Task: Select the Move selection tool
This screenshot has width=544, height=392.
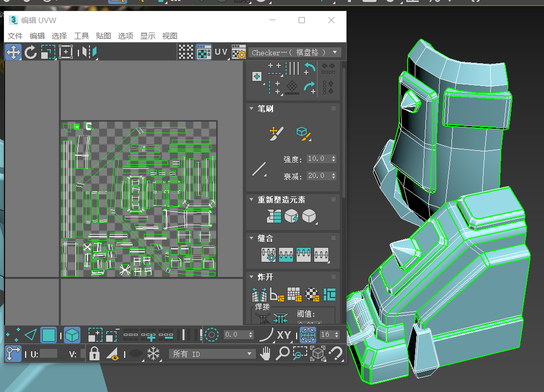Action: [13, 52]
